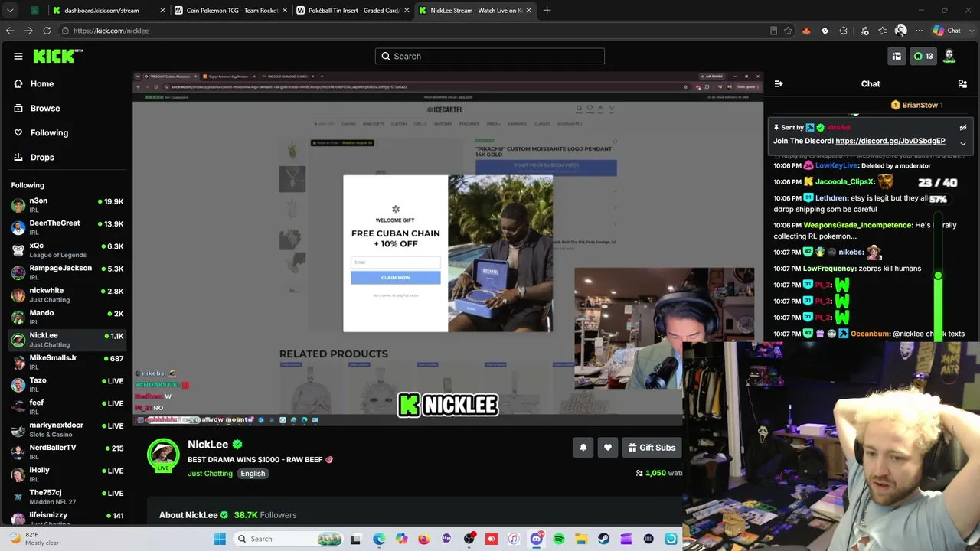Open markynextdoor channel in sidebar
This screenshot has width=980, height=551.
pos(67,429)
